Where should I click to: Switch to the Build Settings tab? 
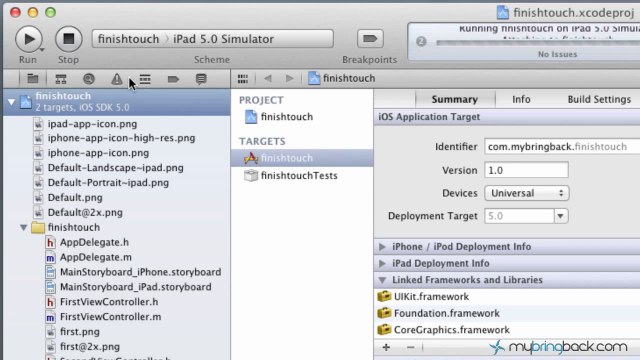coord(599,99)
